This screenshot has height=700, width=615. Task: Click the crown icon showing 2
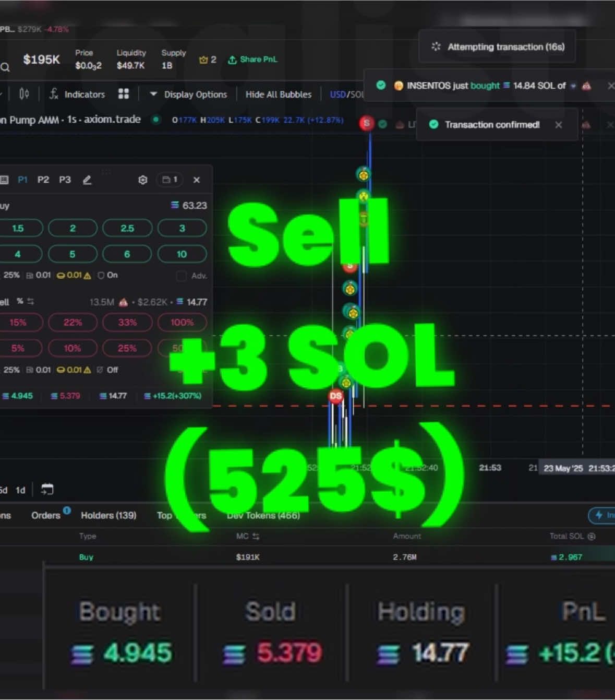point(205,59)
